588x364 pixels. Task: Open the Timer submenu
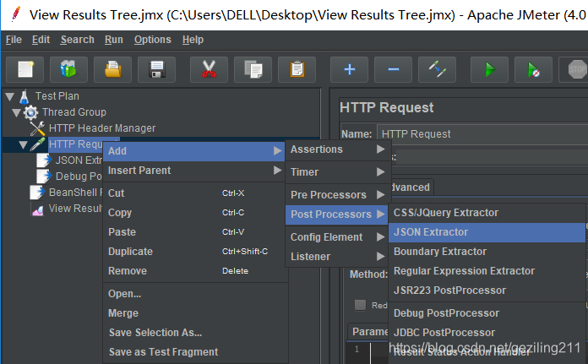pyautogui.click(x=337, y=172)
